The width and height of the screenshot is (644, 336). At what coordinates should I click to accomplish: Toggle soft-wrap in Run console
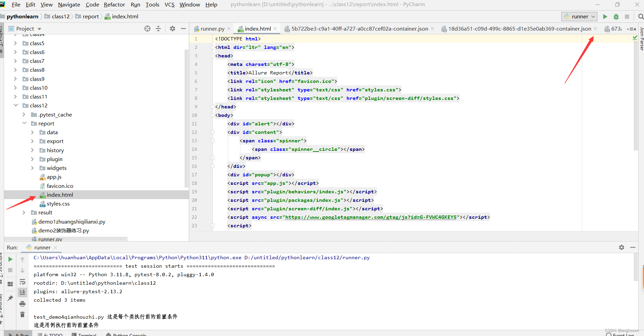coord(22,282)
